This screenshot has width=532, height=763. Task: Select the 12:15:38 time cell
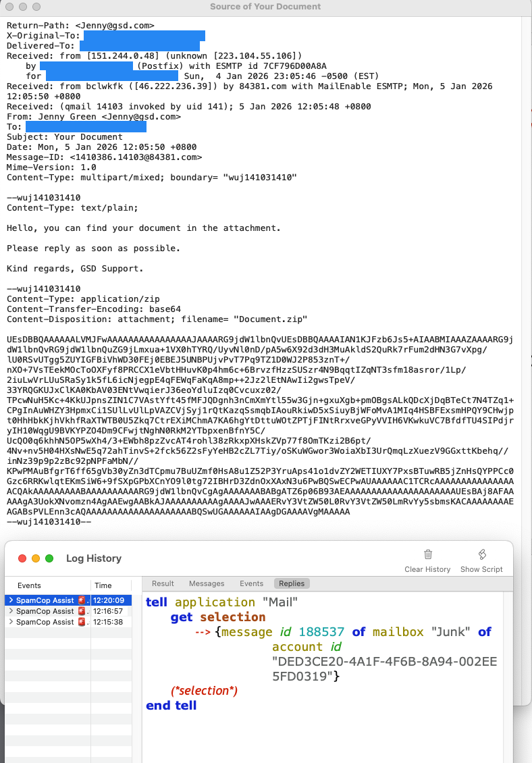point(108,622)
